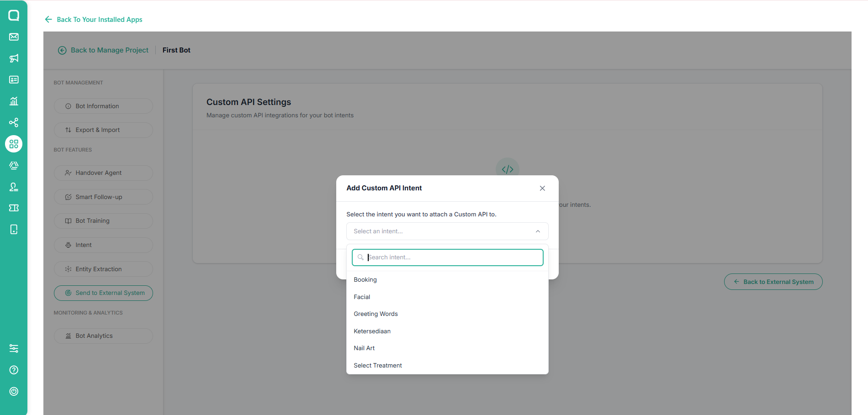Screen dimensions: 868x415
Task: Select Facial intent option
Action: tap(447, 297)
